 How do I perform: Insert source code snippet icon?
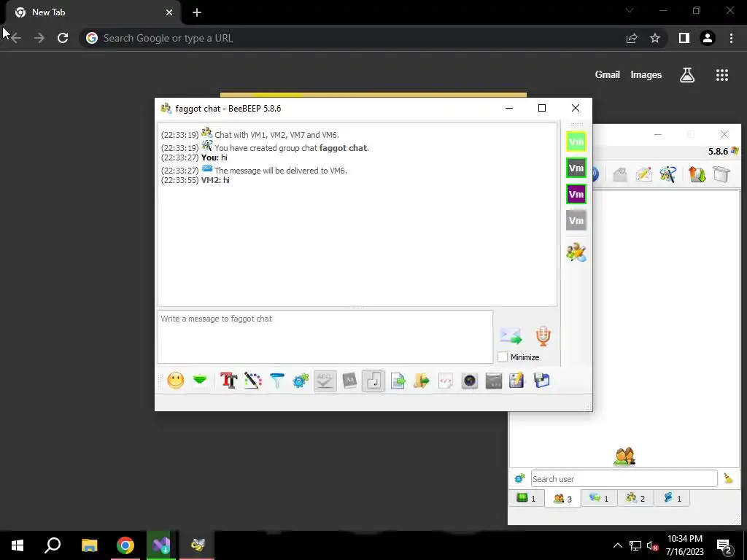[446, 381]
